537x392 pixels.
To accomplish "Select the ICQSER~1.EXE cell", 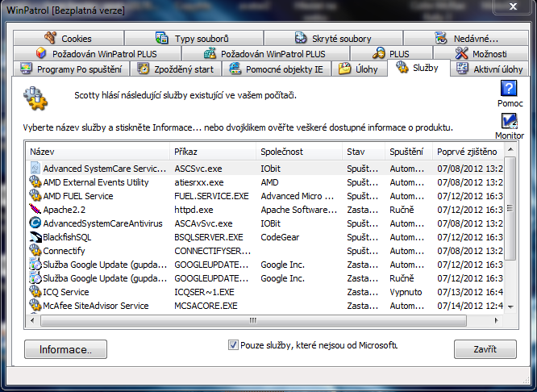I will [x=204, y=292].
